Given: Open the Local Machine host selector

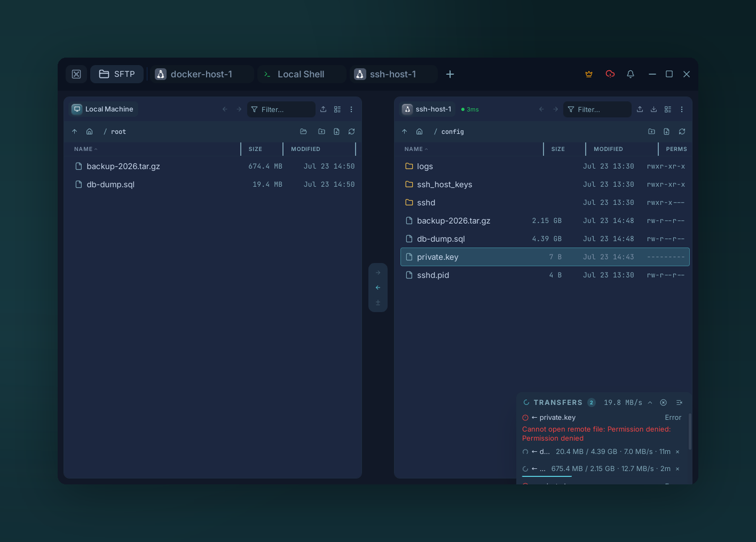Looking at the screenshot, I should (103, 109).
